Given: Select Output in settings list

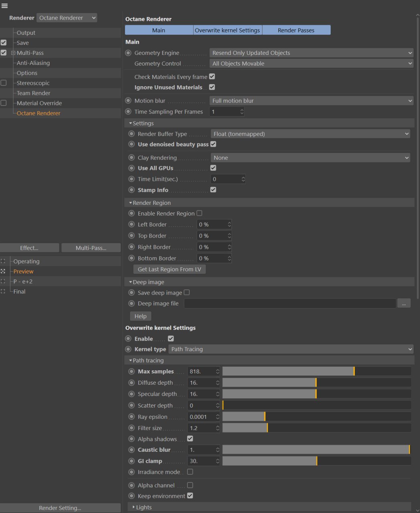Looking at the screenshot, I should click(26, 33).
